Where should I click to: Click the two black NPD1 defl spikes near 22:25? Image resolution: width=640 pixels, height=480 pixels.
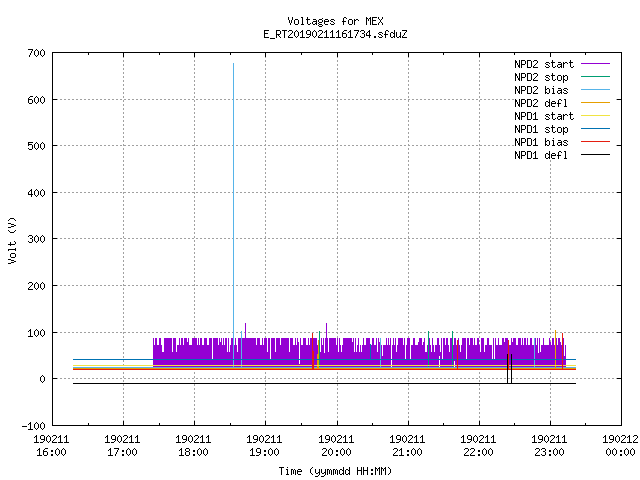pos(509,369)
